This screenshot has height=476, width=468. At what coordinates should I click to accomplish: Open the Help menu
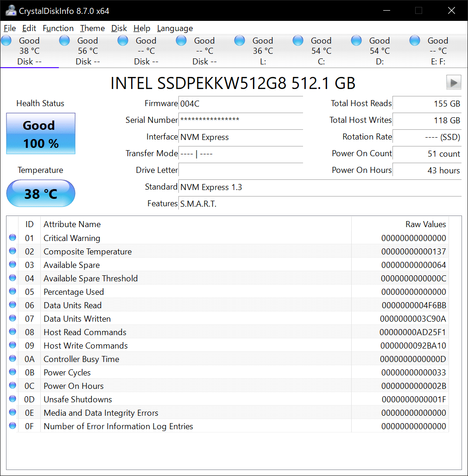(x=142, y=28)
